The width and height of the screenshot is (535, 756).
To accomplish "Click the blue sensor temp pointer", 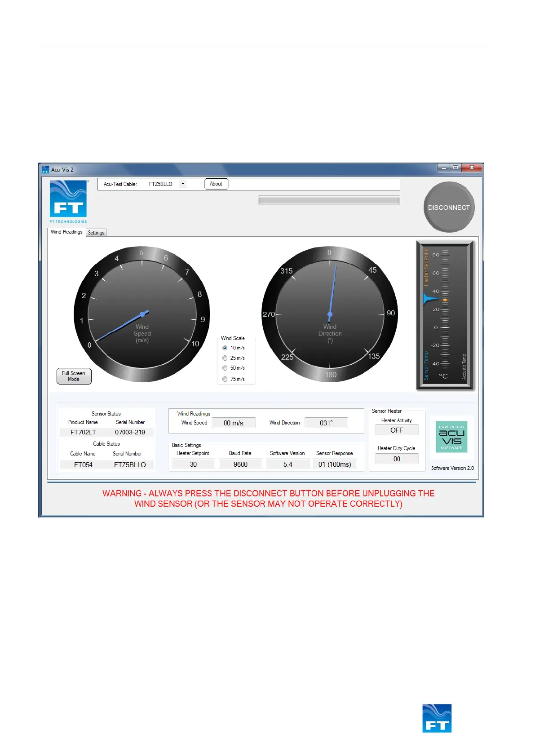I will (x=429, y=299).
